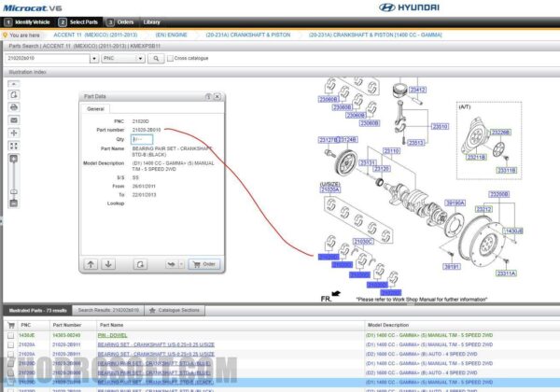Image resolution: width=560 pixels, height=392 pixels.
Task: Switch to Search Results tab
Action: point(108,310)
